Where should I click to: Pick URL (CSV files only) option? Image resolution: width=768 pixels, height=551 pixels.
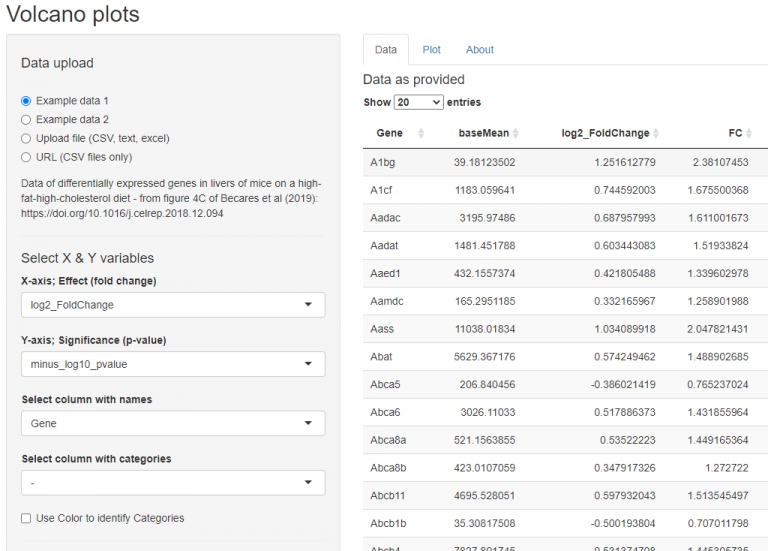pyautogui.click(x=27, y=157)
